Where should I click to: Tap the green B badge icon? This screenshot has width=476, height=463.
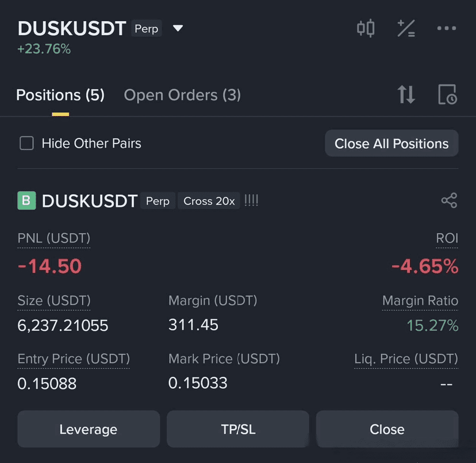pyautogui.click(x=26, y=200)
